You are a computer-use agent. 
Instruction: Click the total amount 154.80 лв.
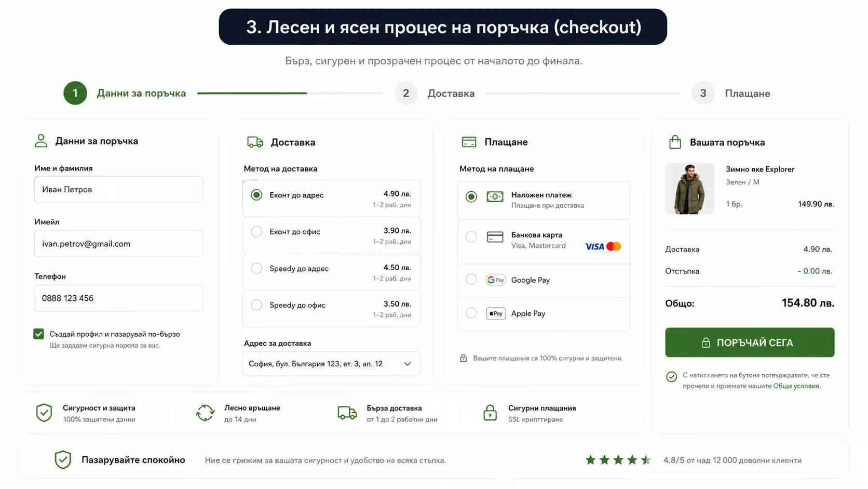(x=808, y=303)
